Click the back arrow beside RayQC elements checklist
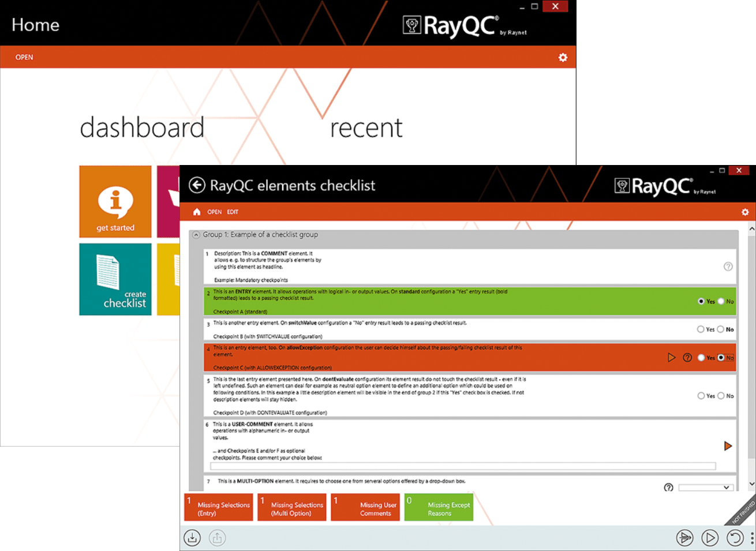The width and height of the screenshot is (756, 551). 197,185
